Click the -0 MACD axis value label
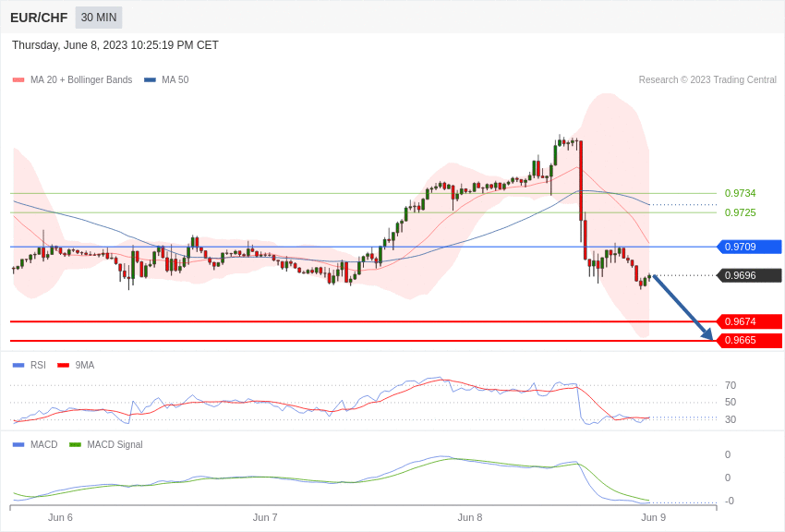Viewport: 785px width, 532px height. 729,501
